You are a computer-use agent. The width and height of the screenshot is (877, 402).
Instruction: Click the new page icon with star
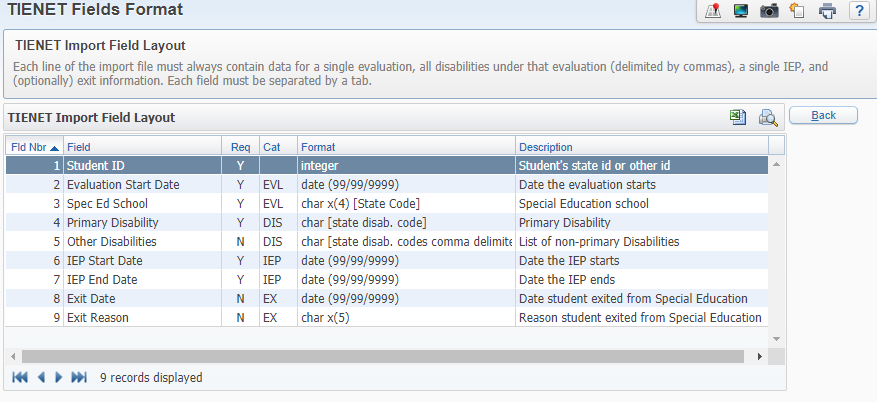pyautogui.click(x=797, y=11)
